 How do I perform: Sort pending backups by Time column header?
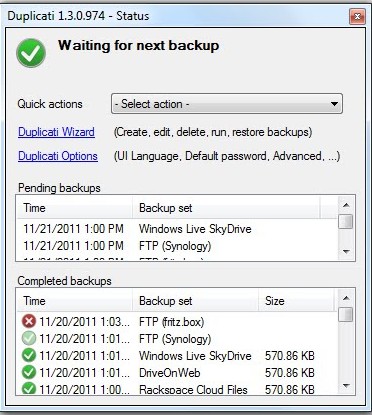75,208
